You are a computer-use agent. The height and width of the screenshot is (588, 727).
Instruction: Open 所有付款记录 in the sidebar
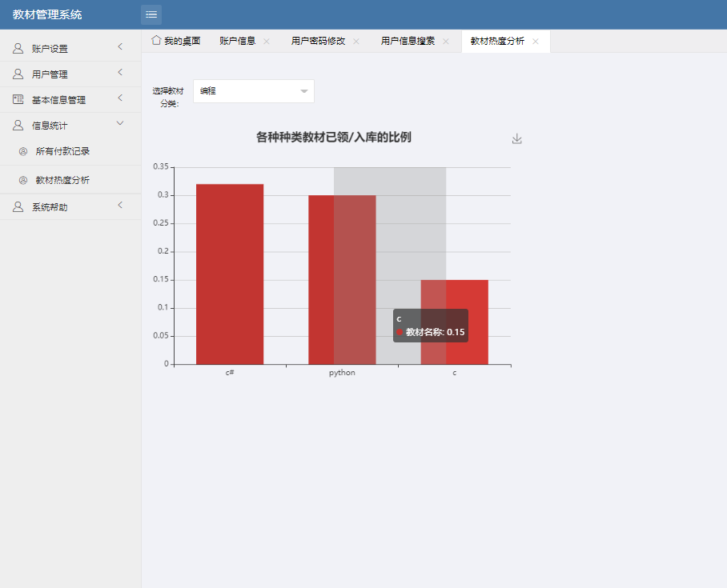[x=70, y=151]
